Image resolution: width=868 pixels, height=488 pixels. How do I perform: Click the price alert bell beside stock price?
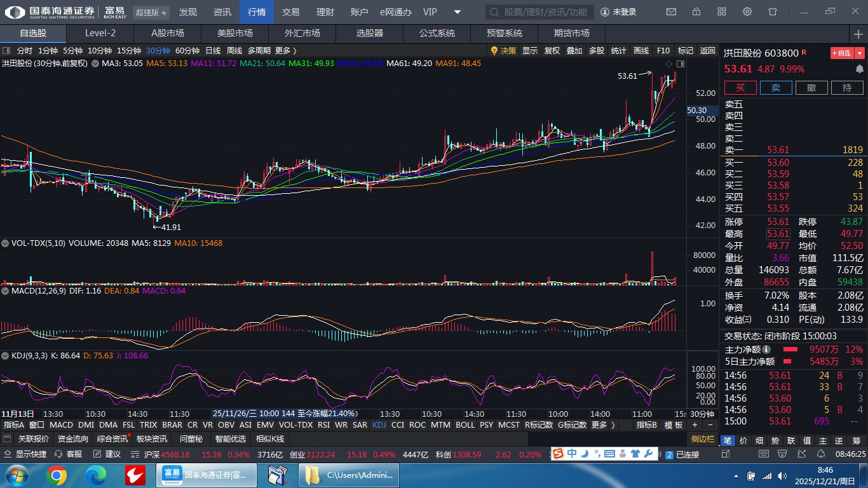(860, 69)
